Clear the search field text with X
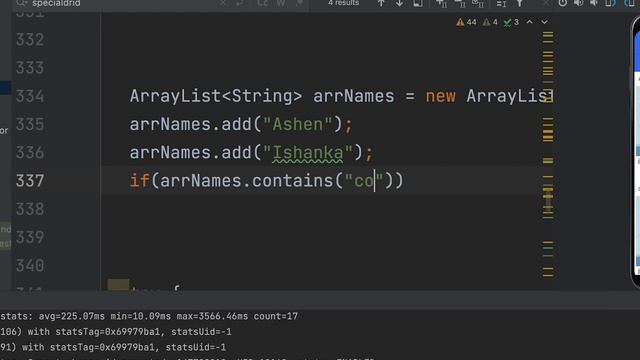This screenshot has height=360, width=640. coord(222,3)
